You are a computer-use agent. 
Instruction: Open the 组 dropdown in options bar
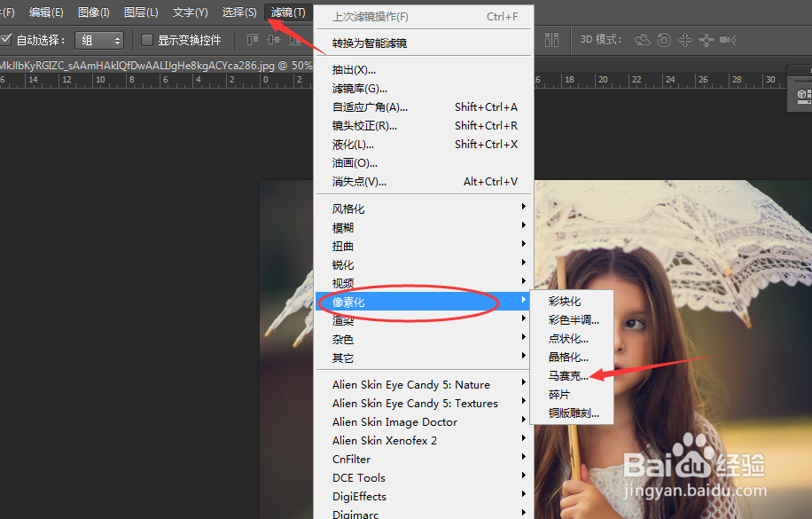tap(99, 39)
